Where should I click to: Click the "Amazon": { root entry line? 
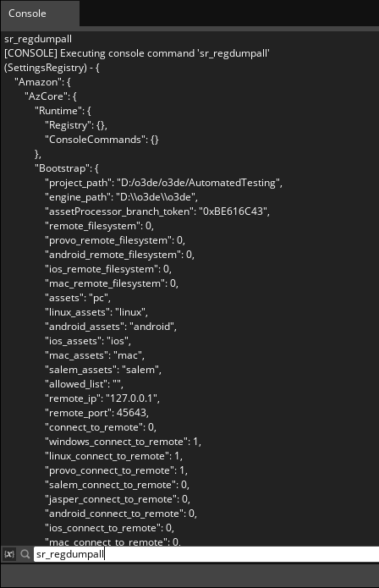coord(42,82)
